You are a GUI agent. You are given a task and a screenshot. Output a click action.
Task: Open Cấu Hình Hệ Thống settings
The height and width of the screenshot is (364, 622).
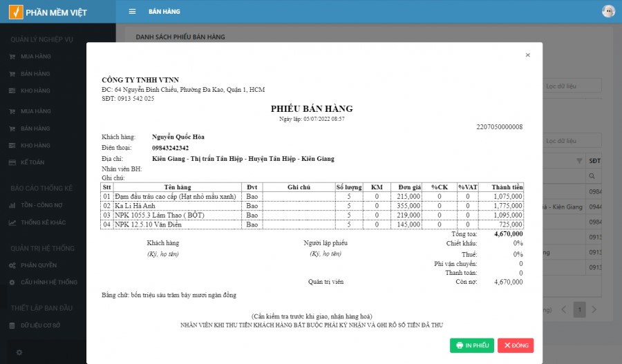coord(48,282)
